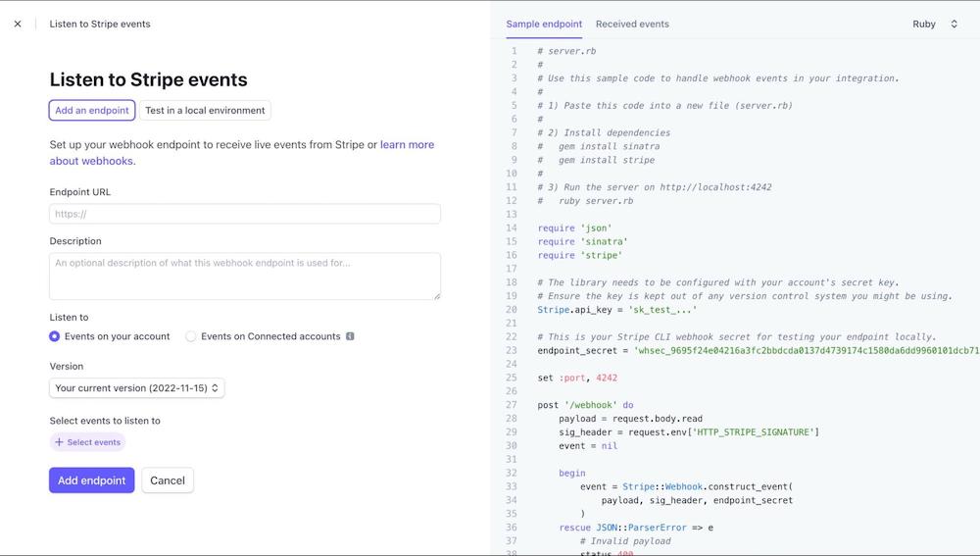Viewport: 980px width, 556px height.
Task: Click the "# server.rb" comment line
Action: (x=566, y=51)
